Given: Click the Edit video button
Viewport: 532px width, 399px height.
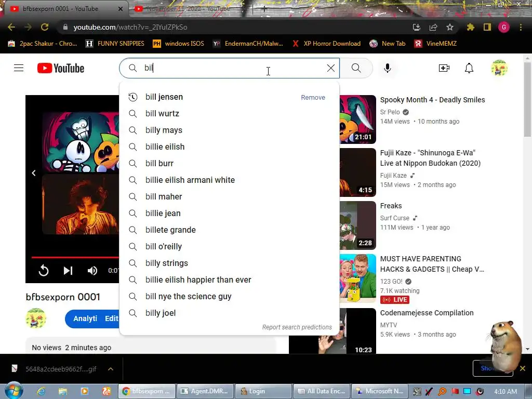Looking at the screenshot, I should tap(111, 318).
